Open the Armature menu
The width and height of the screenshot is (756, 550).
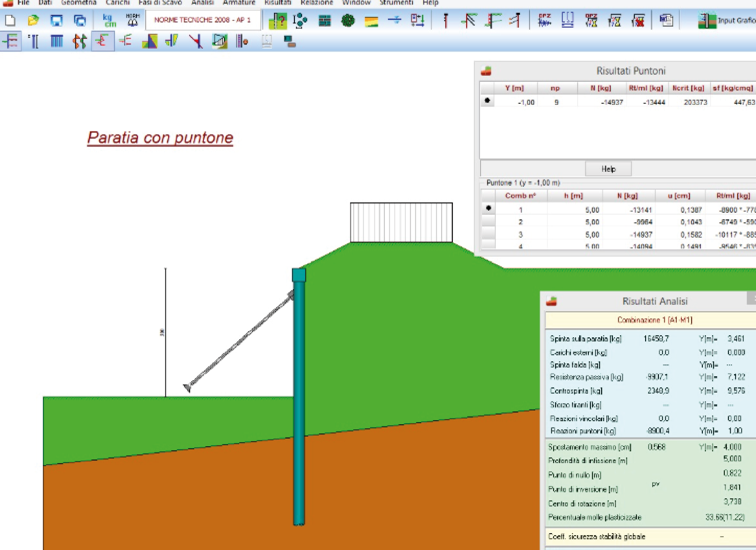(239, 3)
